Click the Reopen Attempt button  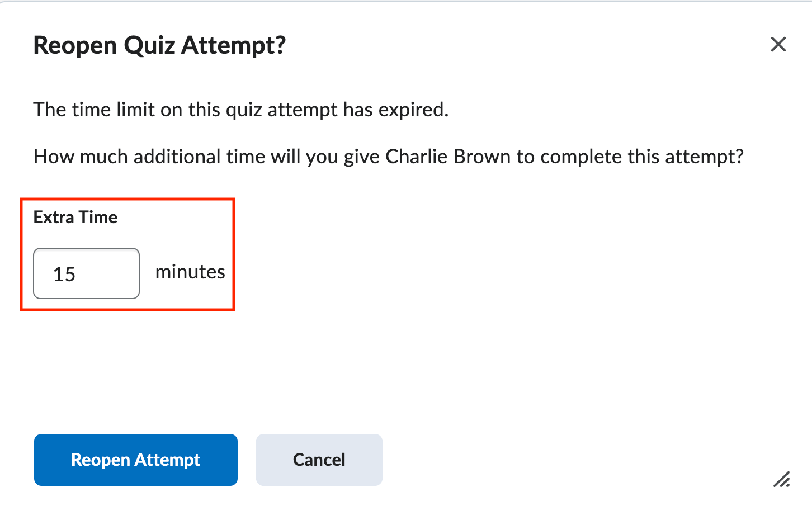135,460
